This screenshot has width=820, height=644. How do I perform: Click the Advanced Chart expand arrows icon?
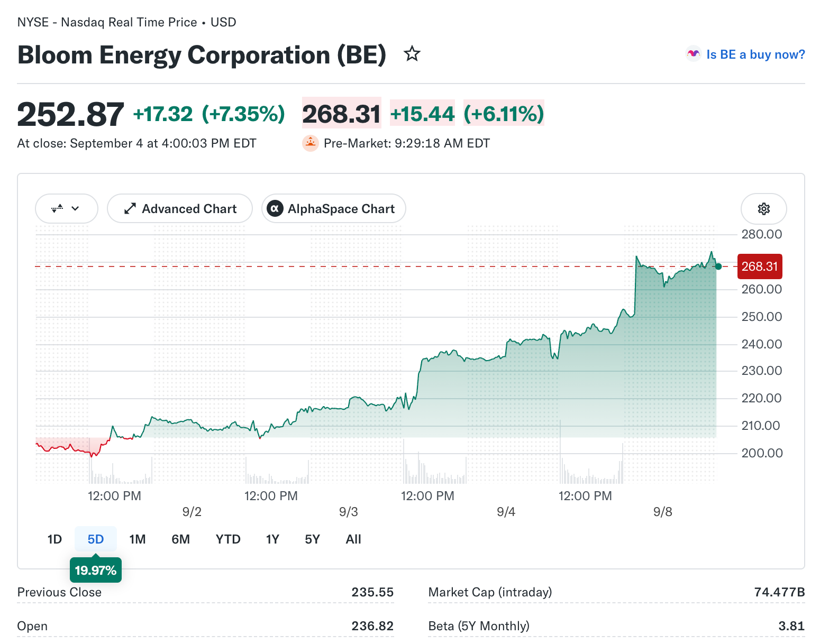(x=130, y=209)
